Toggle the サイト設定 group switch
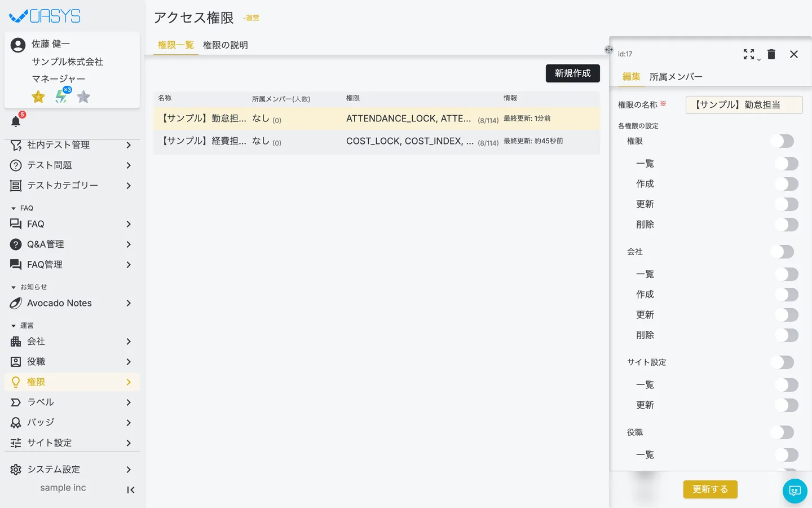The width and height of the screenshot is (812, 508). [783, 362]
